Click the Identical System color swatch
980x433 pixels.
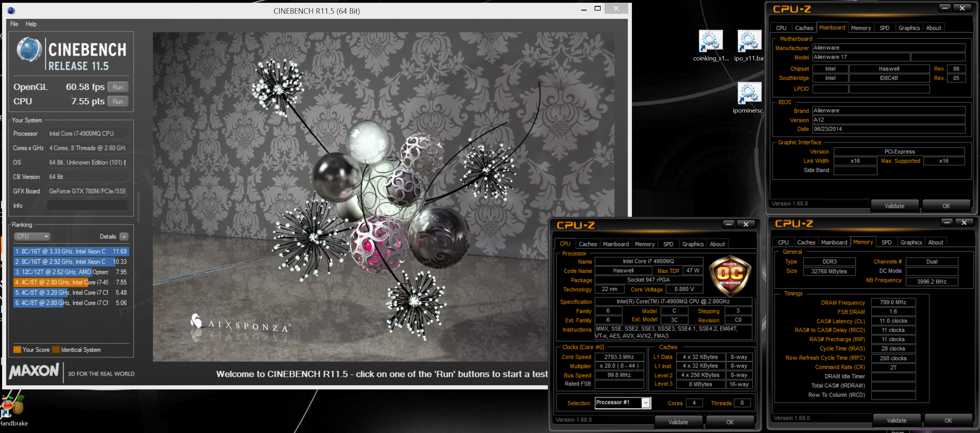56,350
